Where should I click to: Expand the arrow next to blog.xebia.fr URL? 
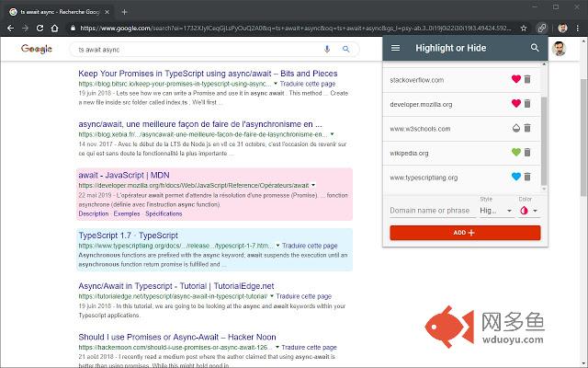pos(332,134)
